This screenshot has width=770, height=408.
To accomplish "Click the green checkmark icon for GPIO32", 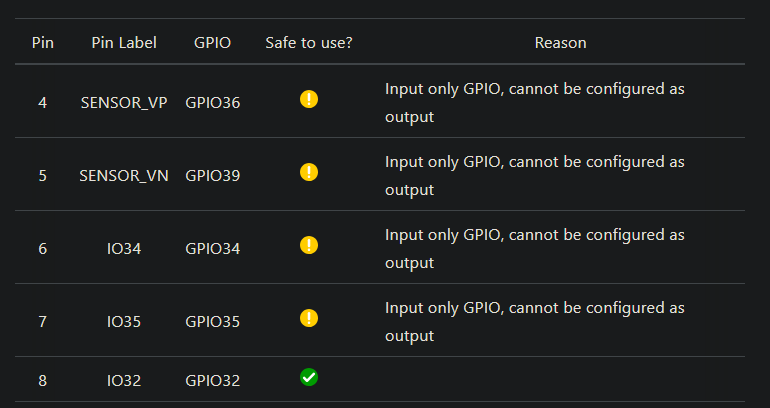I will coord(309,377).
